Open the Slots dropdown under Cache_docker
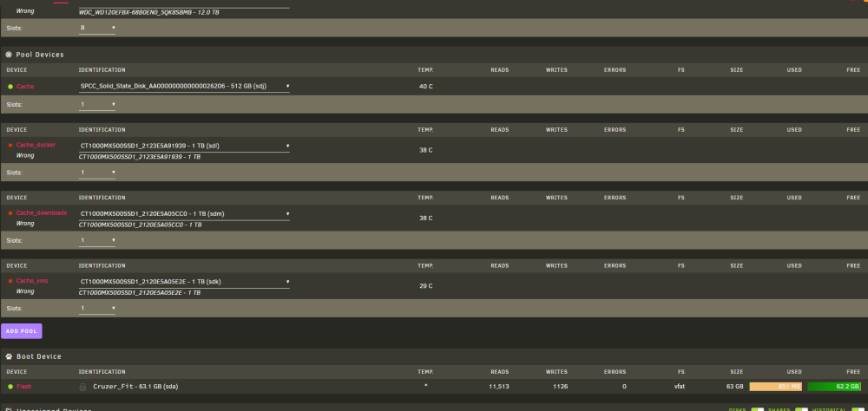Screen dimensions: 868x411 point(97,173)
